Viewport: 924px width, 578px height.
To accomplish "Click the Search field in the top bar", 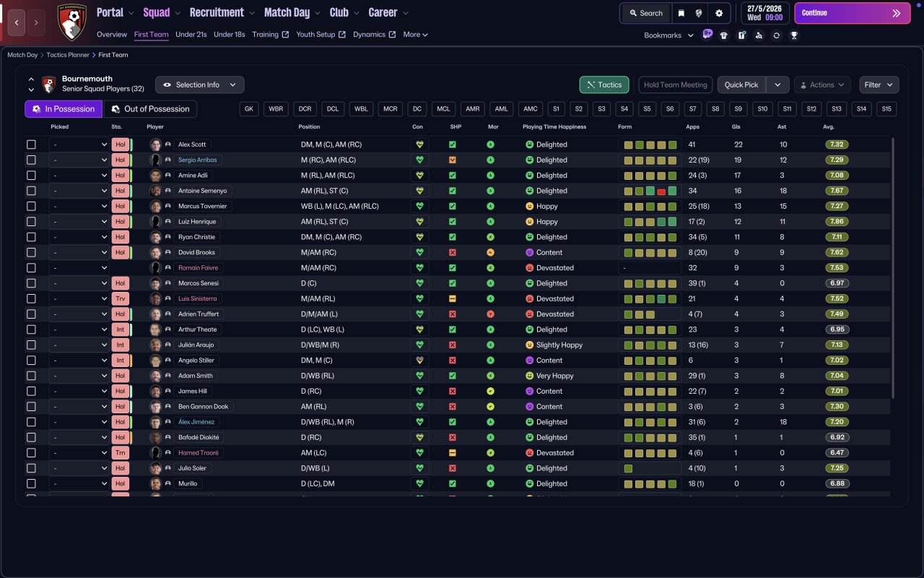I will tap(645, 13).
